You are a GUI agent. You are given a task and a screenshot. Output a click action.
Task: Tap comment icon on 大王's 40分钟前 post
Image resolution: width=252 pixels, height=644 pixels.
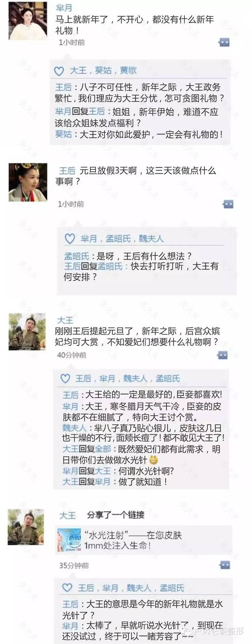pyautogui.click(x=222, y=355)
